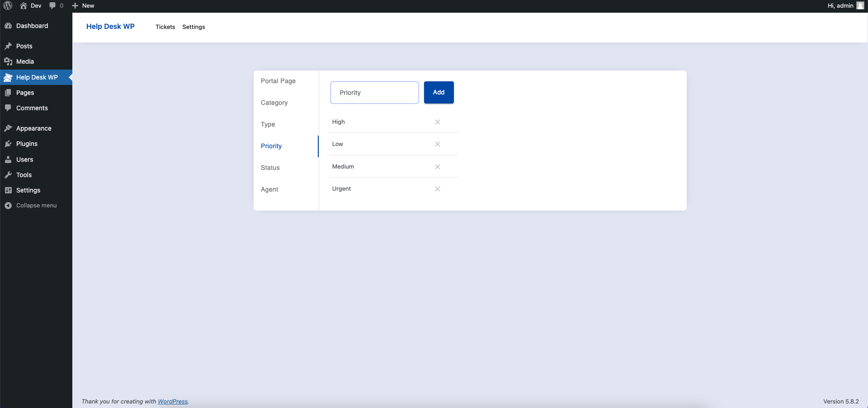Remove the Low priority entry
868x408 pixels.
(x=438, y=144)
